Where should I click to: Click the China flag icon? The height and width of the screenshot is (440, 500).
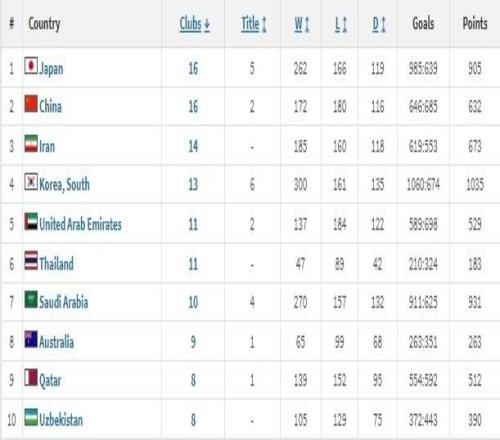(x=31, y=104)
